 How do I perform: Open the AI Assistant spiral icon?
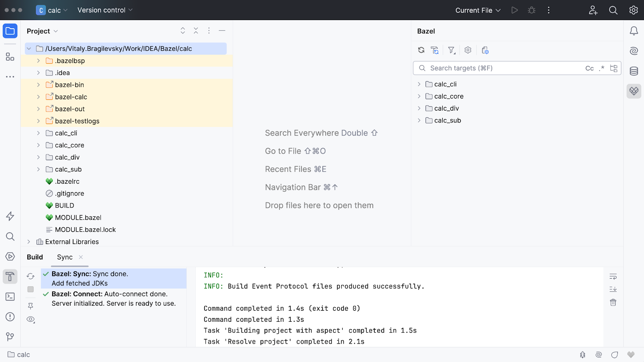(634, 51)
